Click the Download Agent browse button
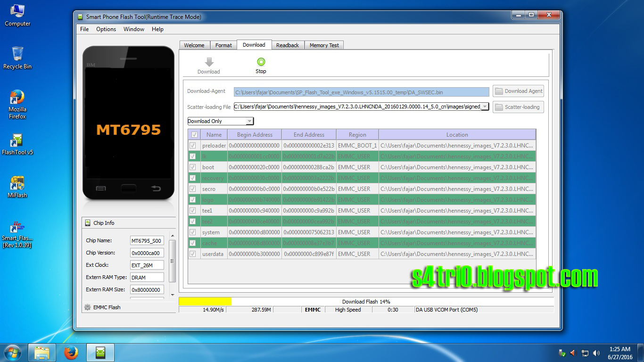 tap(519, 91)
